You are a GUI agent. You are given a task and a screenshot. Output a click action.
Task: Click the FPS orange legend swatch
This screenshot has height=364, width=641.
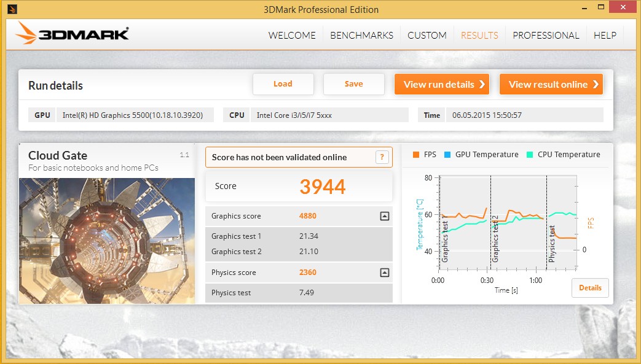click(x=415, y=155)
